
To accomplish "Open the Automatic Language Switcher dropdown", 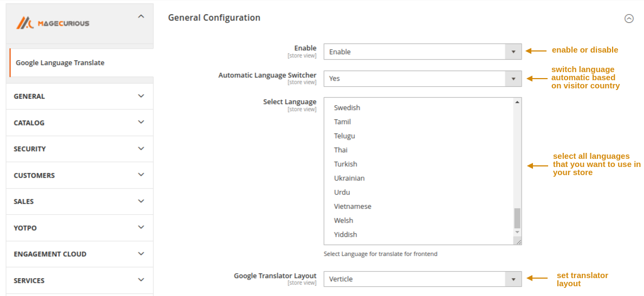I will (x=422, y=79).
